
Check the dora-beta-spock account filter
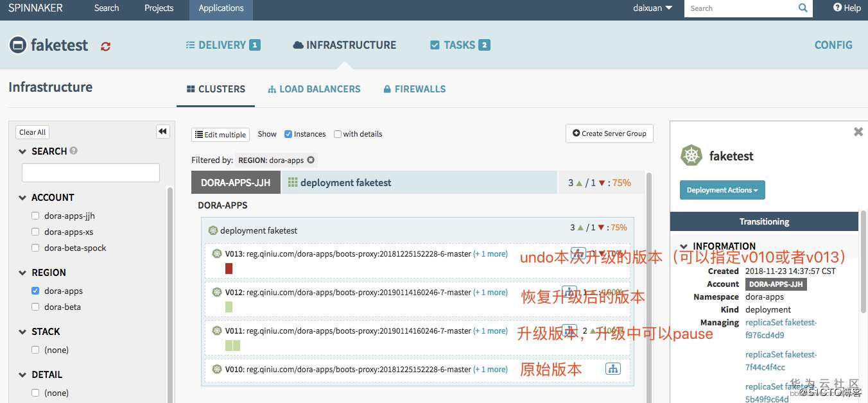pyautogui.click(x=36, y=248)
